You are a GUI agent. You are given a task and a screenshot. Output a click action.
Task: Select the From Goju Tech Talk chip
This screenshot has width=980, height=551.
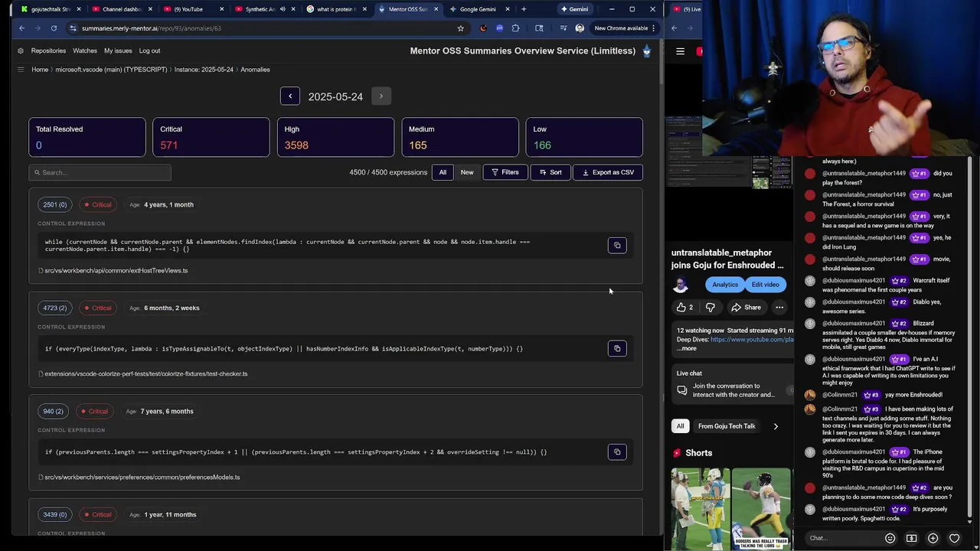click(x=727, y=426)
